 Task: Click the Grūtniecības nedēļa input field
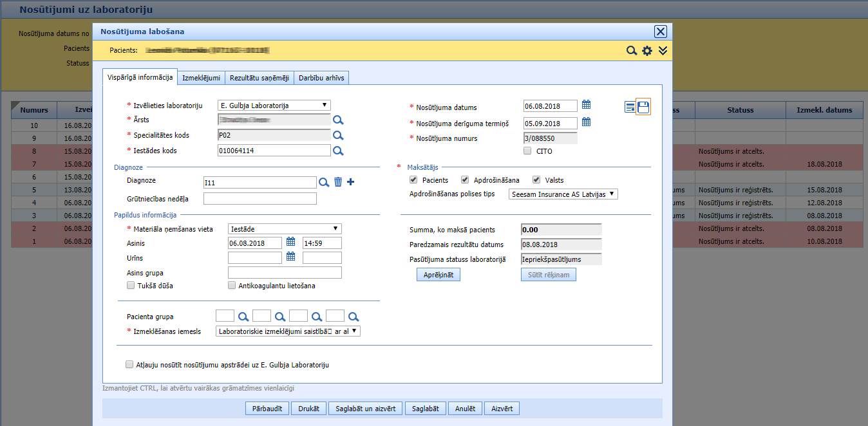(259, 199)
